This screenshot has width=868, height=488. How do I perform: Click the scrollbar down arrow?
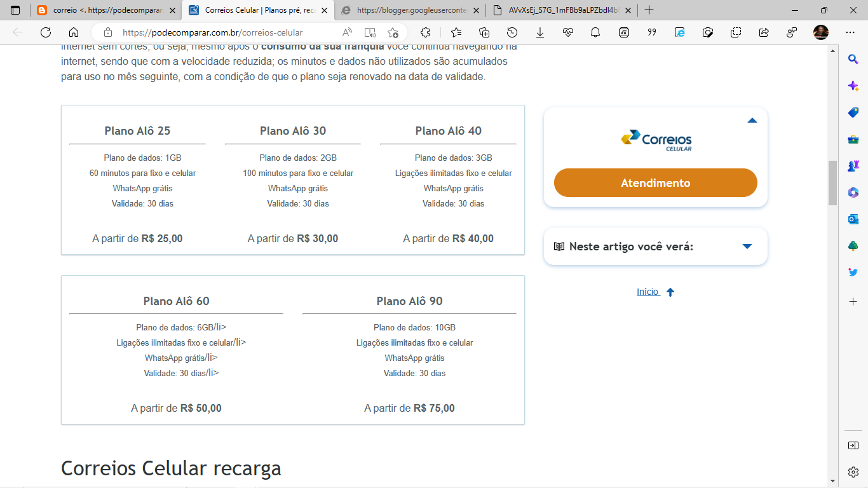coord(832,482)
